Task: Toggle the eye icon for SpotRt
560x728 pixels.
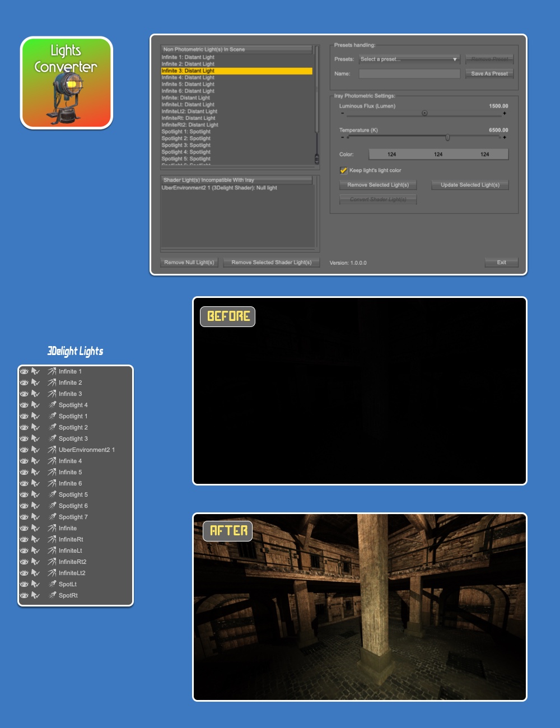Action: coord(25,595)
